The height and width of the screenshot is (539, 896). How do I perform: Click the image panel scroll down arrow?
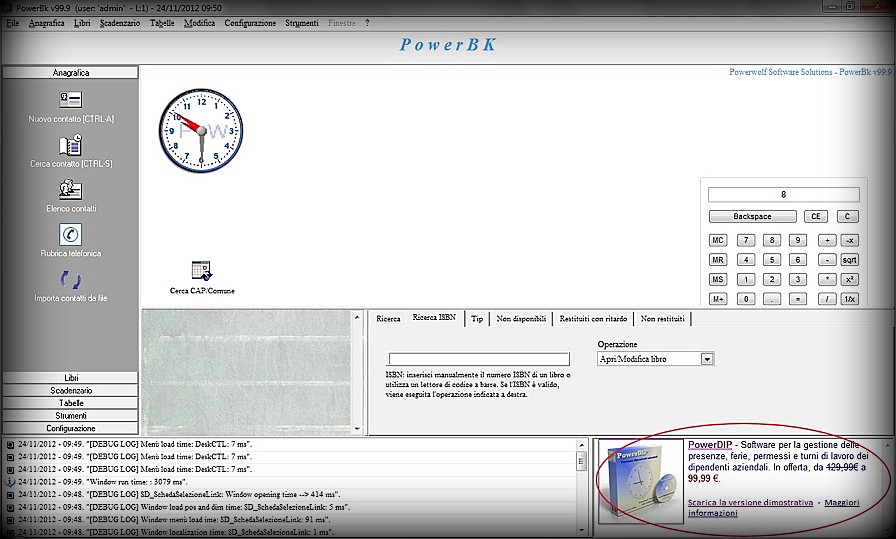(x=357, y=429)
